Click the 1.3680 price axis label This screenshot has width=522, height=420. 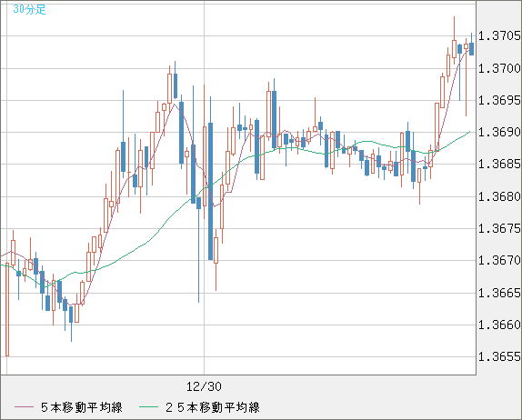coord(499,196)
